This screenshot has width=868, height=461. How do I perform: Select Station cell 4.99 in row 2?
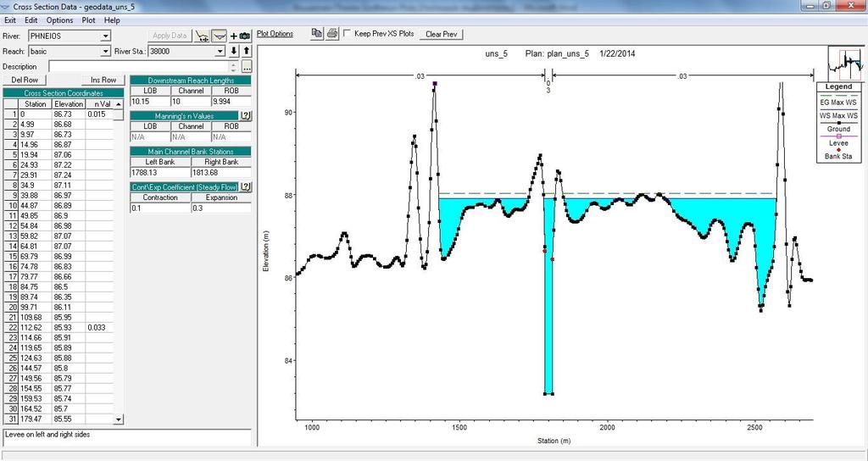pos(36,124)
